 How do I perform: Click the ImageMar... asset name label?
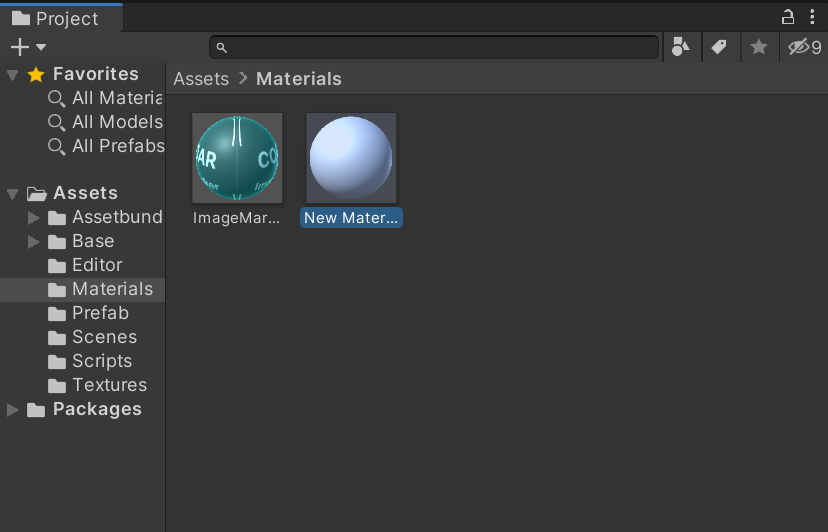point(237,218)
